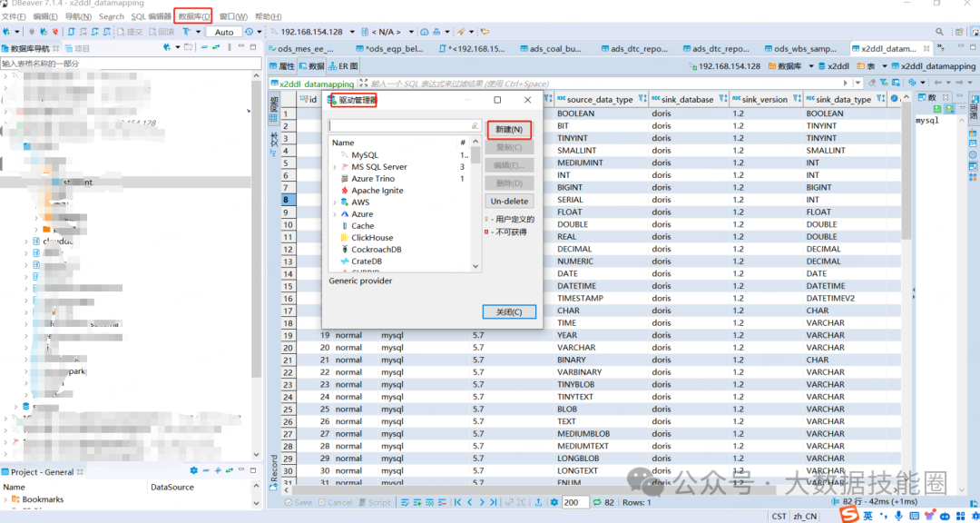980x523 pixels.
Task: Click the yellow back arrow icon in toolbar
Action: click(485, 32)
